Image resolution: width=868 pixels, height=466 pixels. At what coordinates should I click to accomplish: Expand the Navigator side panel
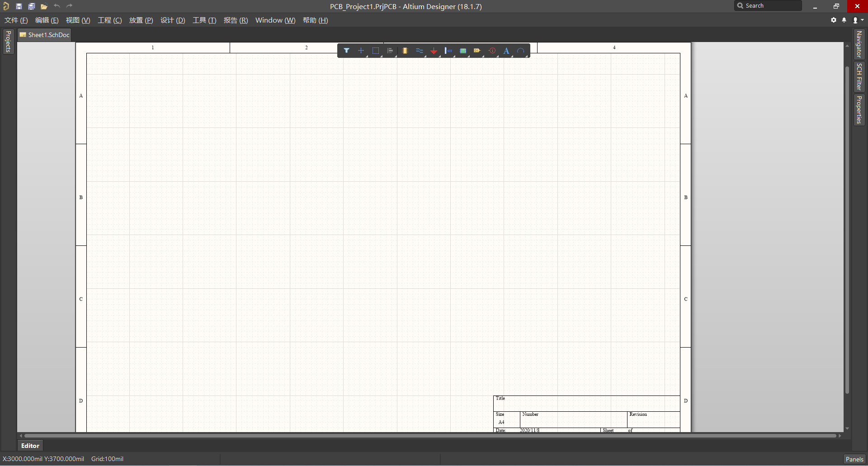859,44
